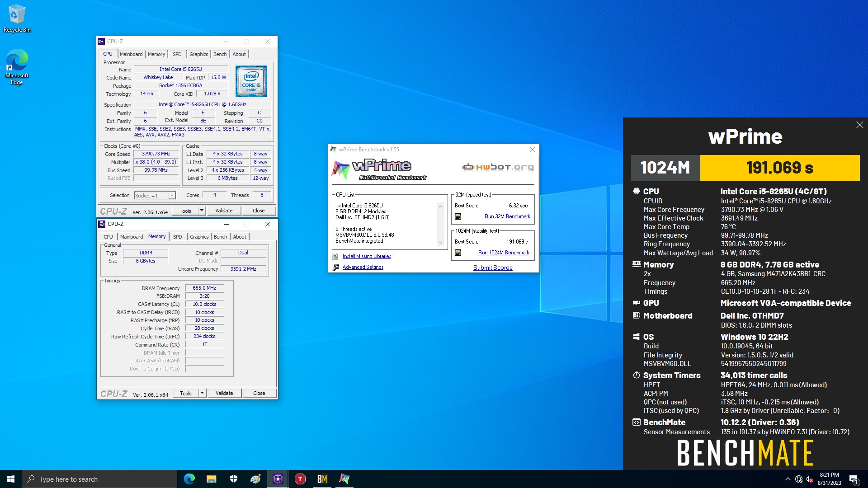Open the notification center icon
The height and width of the screenshot is (488, 868).
(854, 479)
